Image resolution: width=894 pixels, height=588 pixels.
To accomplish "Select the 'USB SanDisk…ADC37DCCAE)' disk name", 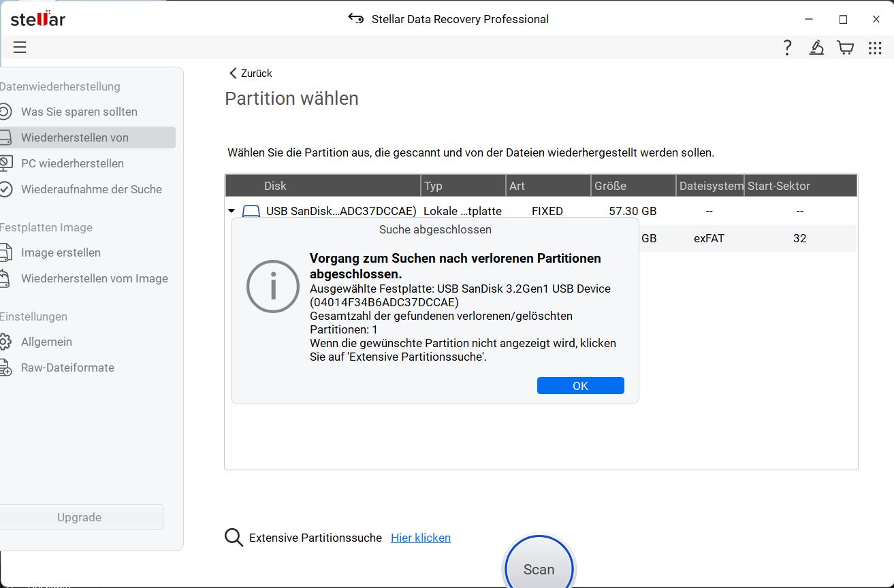I will [x=341, y=211].
